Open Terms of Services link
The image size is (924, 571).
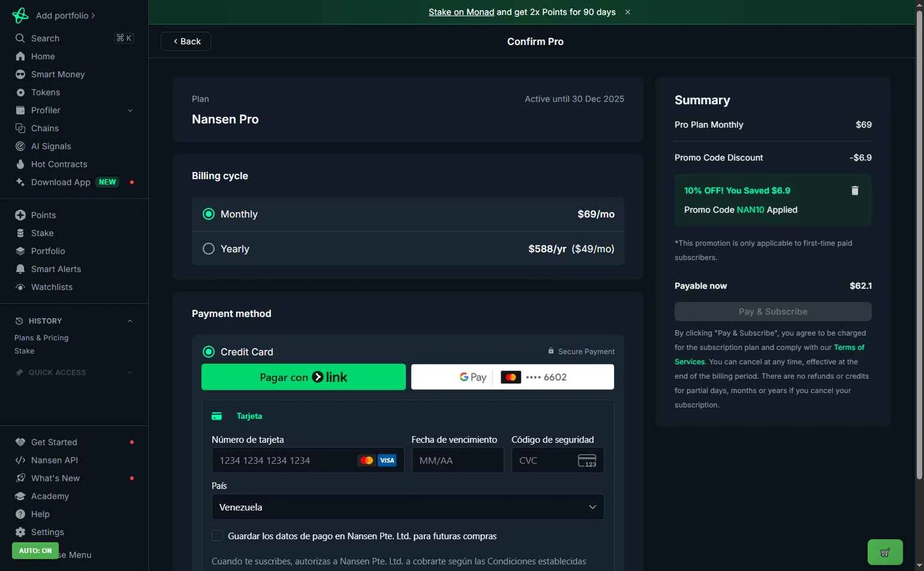(849, 348)
